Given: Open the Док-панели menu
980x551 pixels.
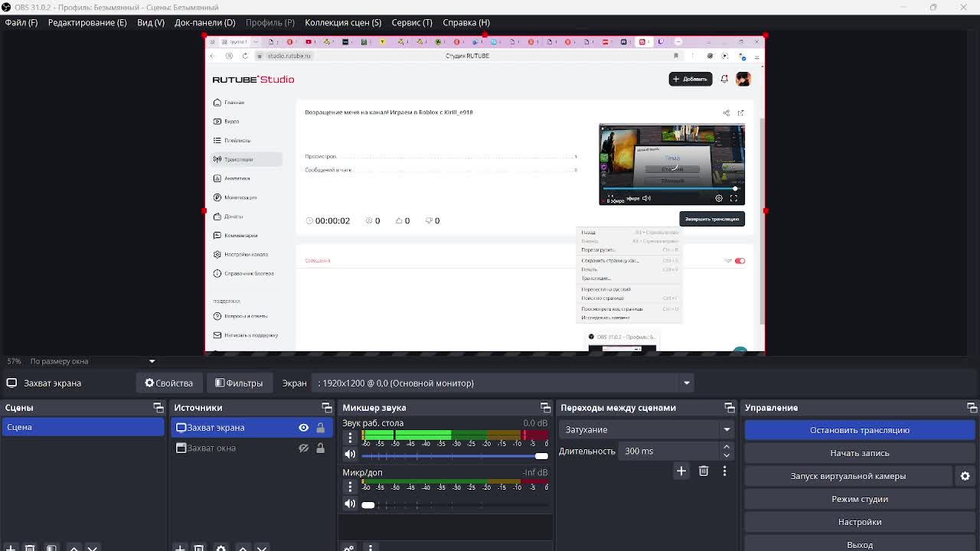Looking at the screenshot, I should [x=204, y=23].
